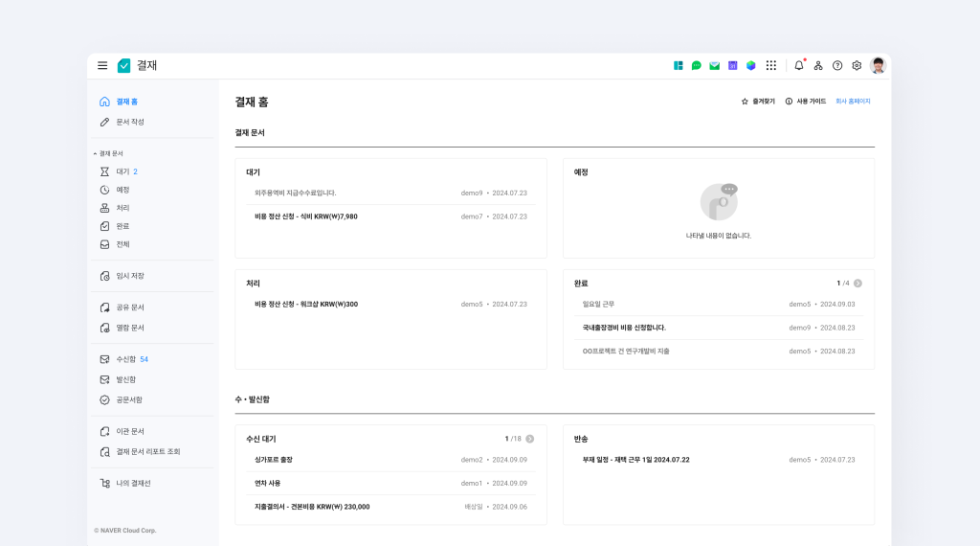The height and width of the screenshot is (546, 980).
Task: Open the board app icon in header
Action: coord(679,66)
